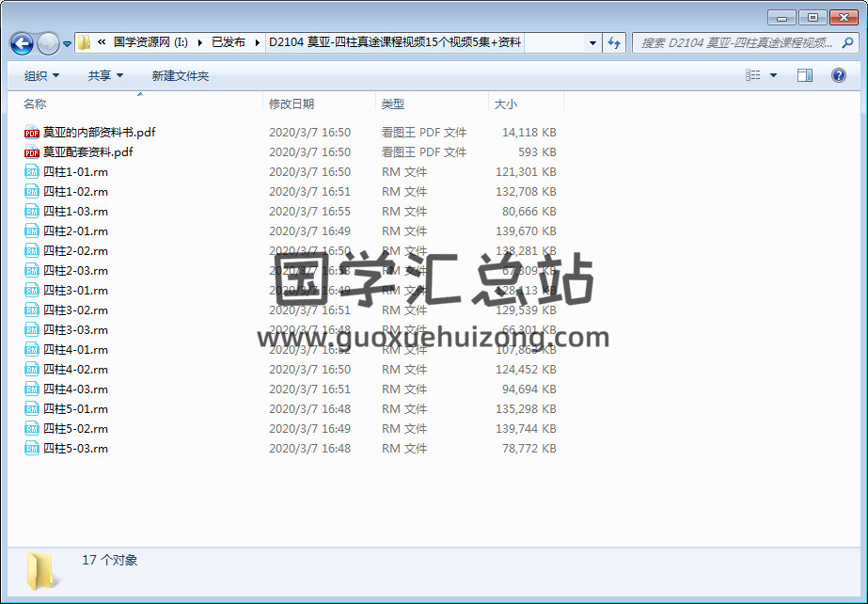
Task: Expand the « hidden path chevron in address bar
Action: [102, 42]
